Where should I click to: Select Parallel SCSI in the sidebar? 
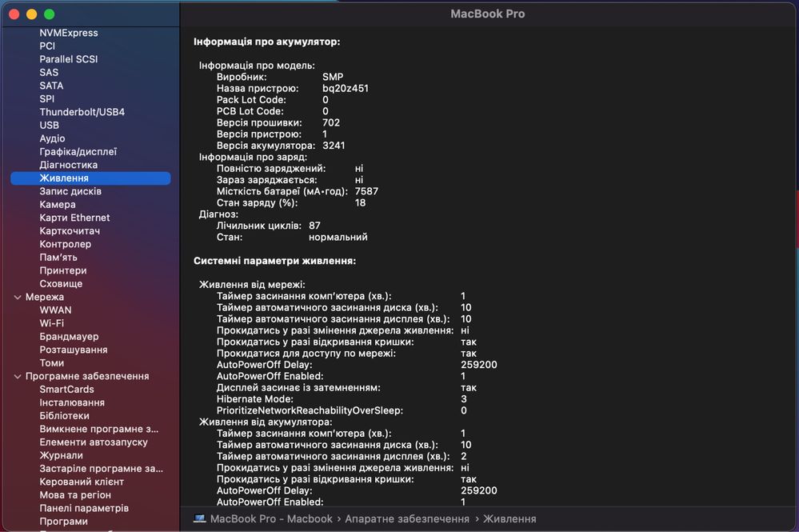pyautogui.click(x=69, y=59)
